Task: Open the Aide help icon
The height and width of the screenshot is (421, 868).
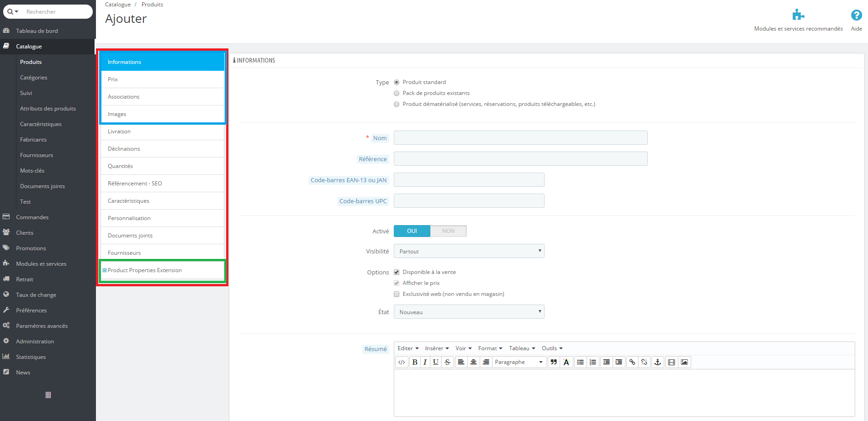Action: click(x=856, y=20)
